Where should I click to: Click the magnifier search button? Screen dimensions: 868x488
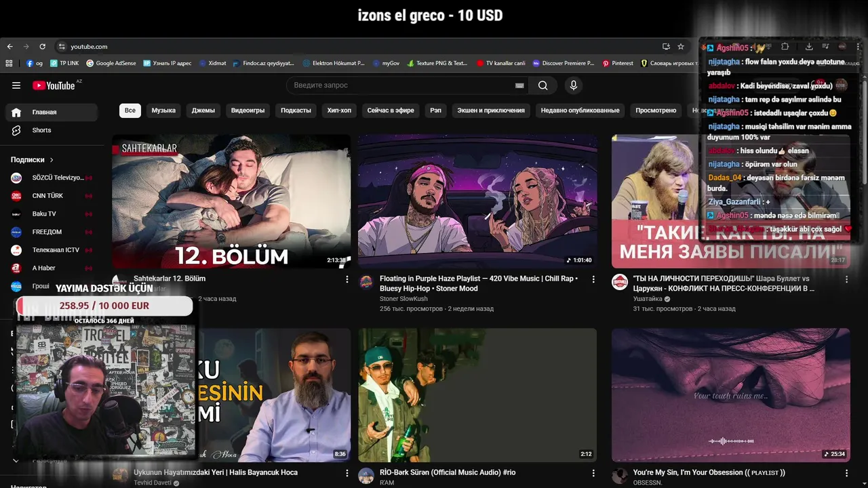(543, 85)
